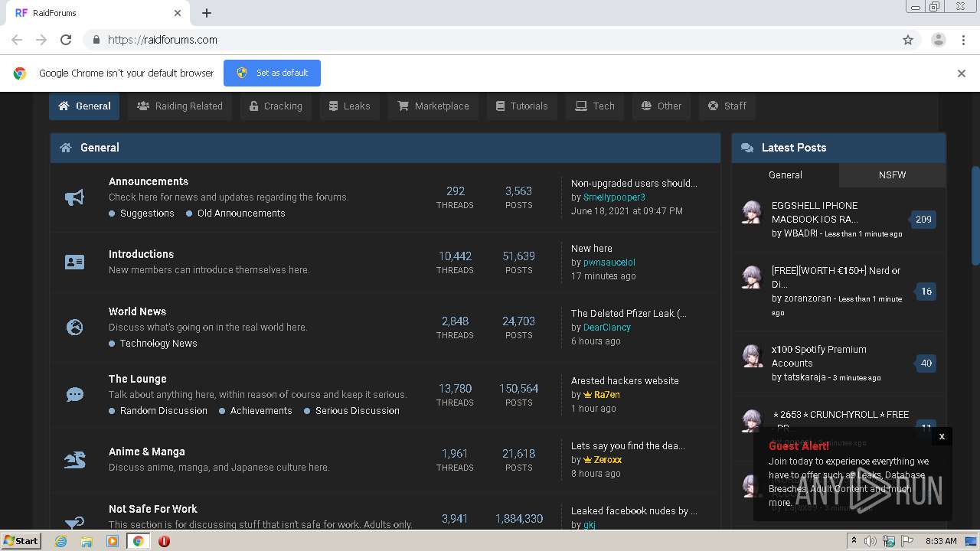The height and width of the screenshot is (551, 980).
Task: Open the Chrome profile avatar icon
Action: [938, 40]
